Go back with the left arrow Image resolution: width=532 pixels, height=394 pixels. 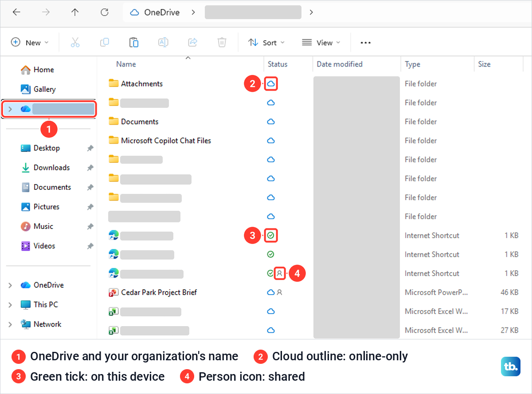[x=16, y=12]
